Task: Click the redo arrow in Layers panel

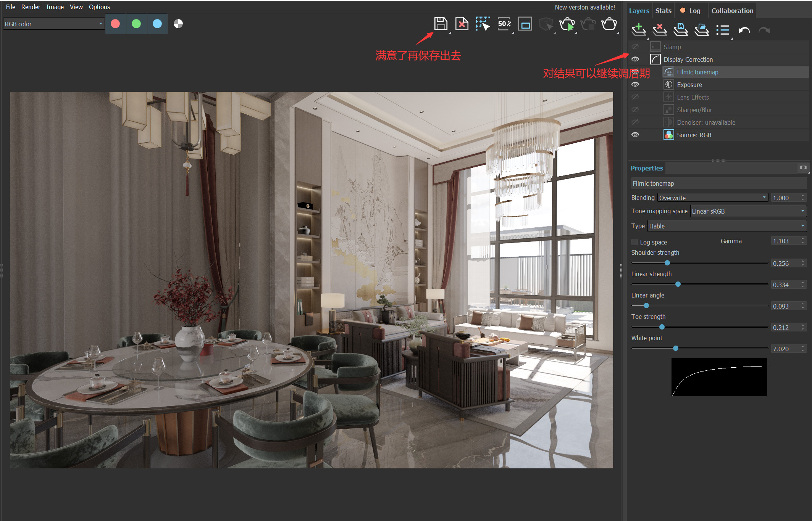Action: point(764,30)
